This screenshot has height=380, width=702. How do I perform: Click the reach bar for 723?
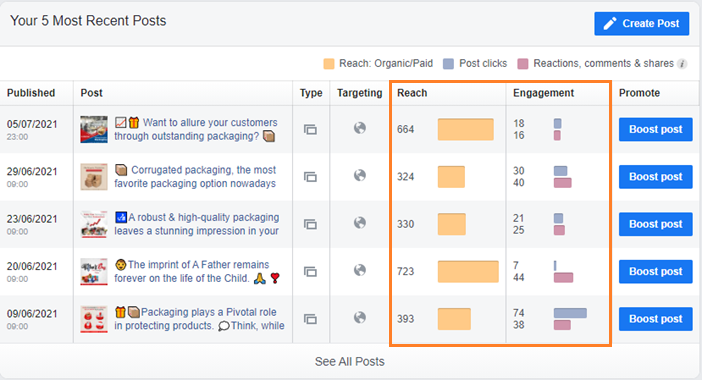(x=468, y=272)
